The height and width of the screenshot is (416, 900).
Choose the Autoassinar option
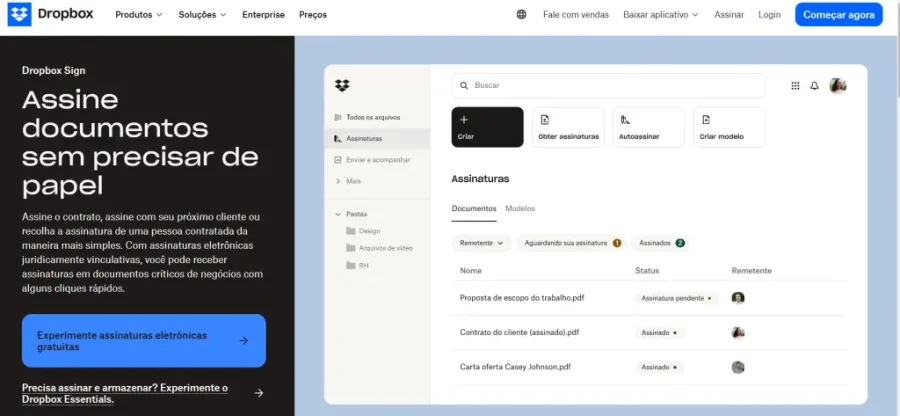[648, 127]
